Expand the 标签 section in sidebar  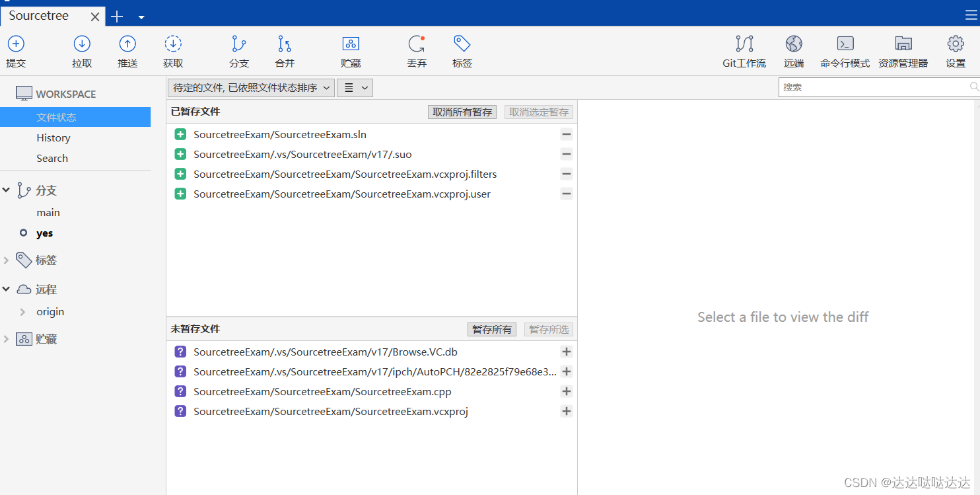point(6,260)
